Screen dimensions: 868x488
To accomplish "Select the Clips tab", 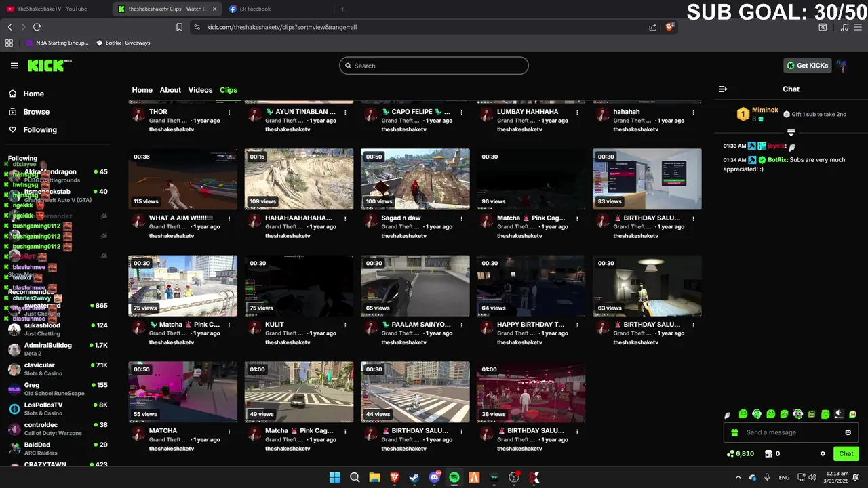I will (x=229, y=90).
